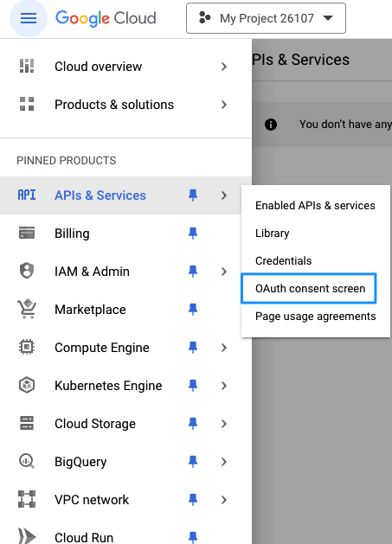
Task: Unpin APIs & Services using its pin
Action: pos(193,195)
